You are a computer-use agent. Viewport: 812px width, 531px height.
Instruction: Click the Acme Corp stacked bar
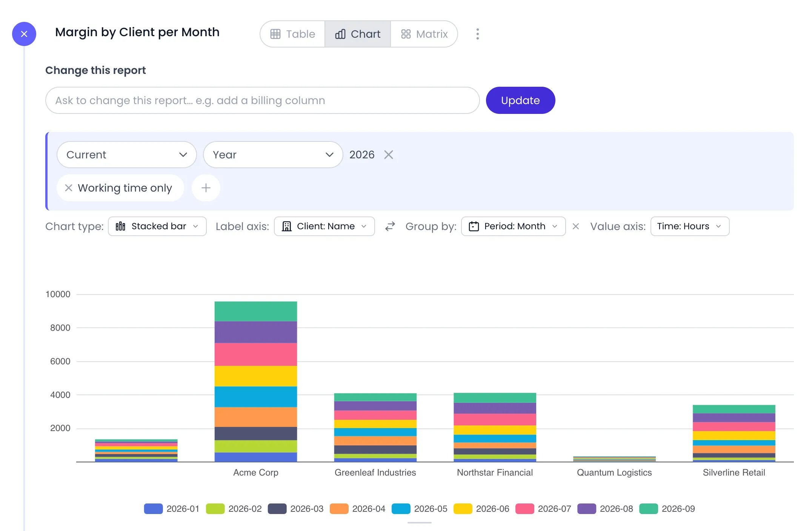tap(256, 382)
